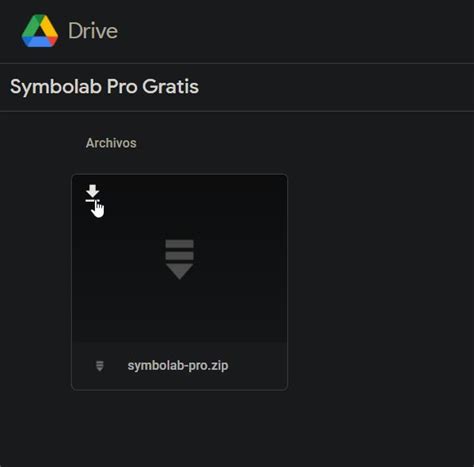Screen dimensions: 474x467
Task: Click the top stripe of the archive icon
Action: pyautogui.click(x=179, y=244)
